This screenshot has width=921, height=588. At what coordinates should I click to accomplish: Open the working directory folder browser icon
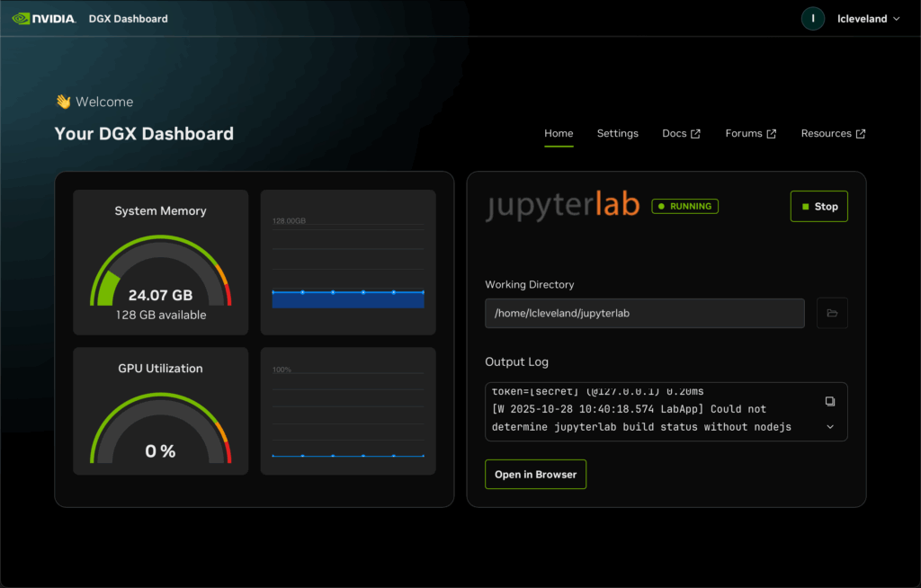pyautogui.click(x=832, y=313)
